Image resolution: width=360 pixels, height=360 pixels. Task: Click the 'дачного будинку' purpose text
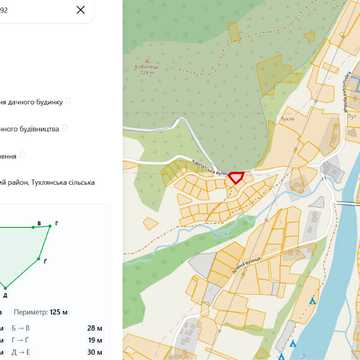34,102
